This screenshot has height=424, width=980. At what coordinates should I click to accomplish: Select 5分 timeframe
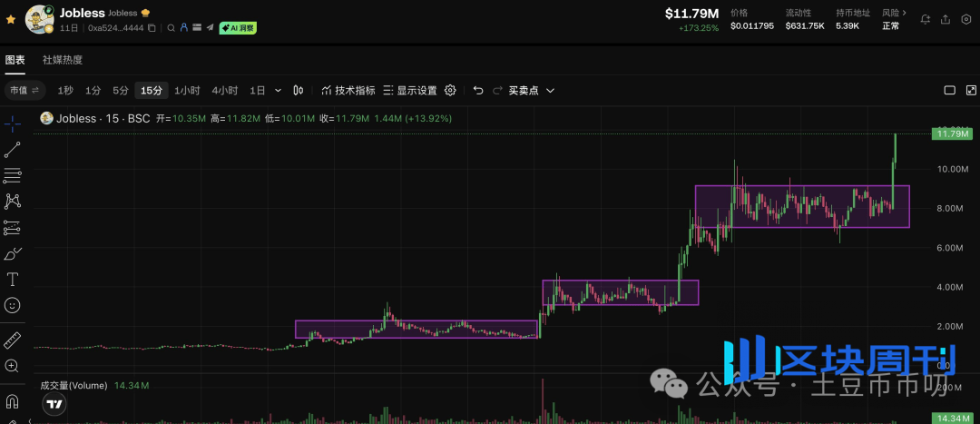(121, 91)
